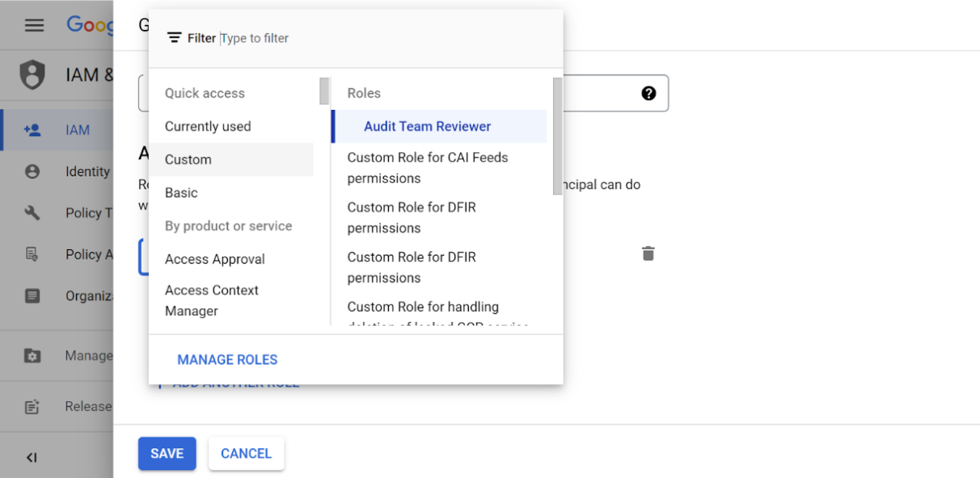This screenshot has height=478, width=980.
Task: Click the filter list icon
Action: 174,38
